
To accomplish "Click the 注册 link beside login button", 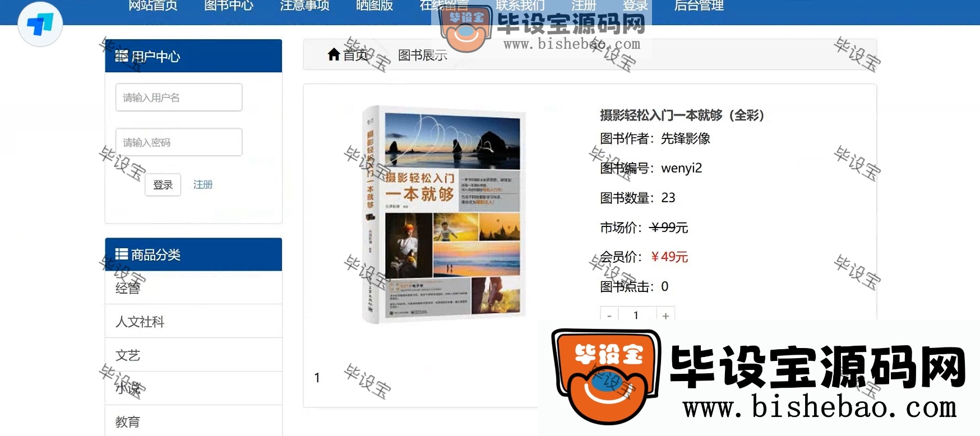I will [x=203, y=185].
